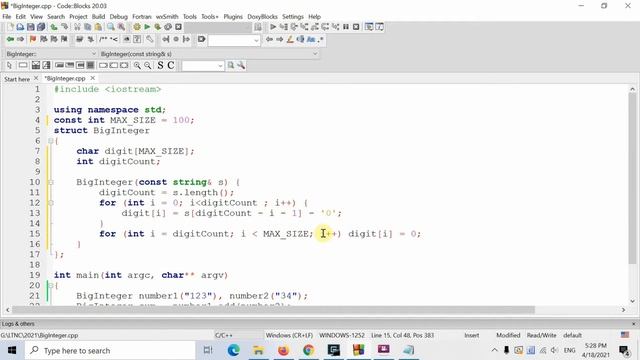Image resolution: width=640 pixels, height=360 pixels.
Task: Click the Doxygen block comment icon
Action: pos(103,39)
